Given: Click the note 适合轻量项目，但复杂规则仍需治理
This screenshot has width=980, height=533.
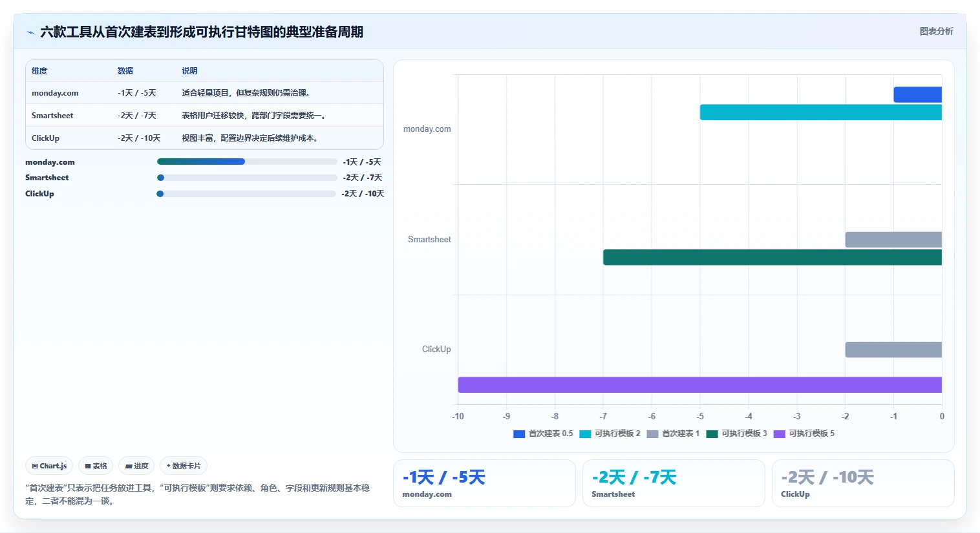Looking at the screenshot, I should [x=248, y=93].
